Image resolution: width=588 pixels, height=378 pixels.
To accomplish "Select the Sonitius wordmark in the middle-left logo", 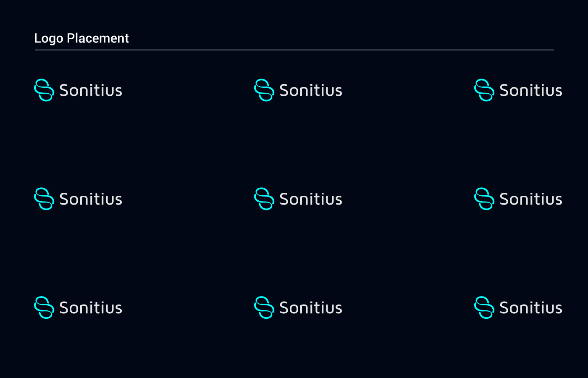I will tap(91, 199).
